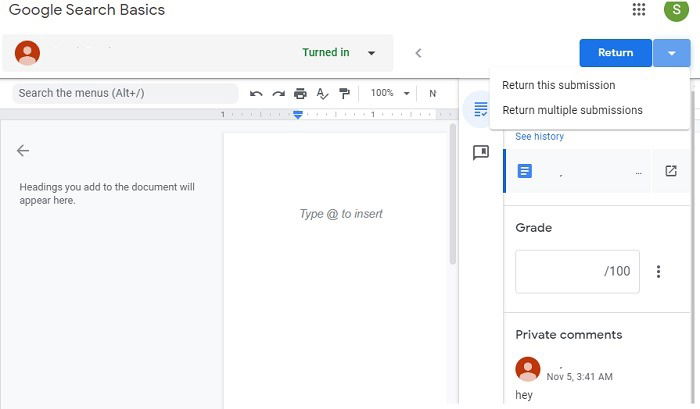
Task: Close the document outline with back arrow
Action: [x=23, y=150]
